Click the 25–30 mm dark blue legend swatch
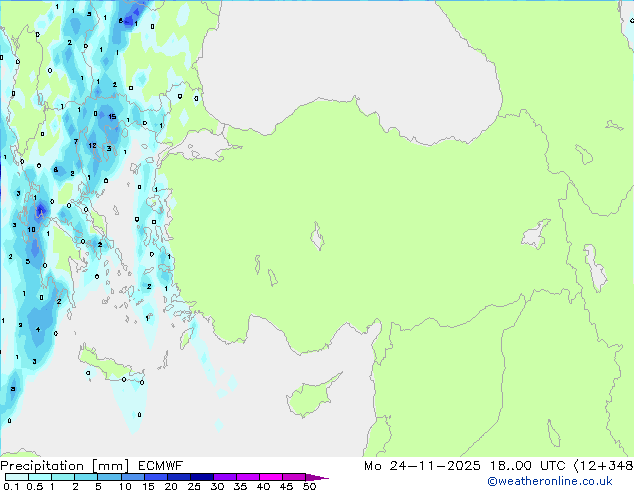The height and width of the screenshot is (490, 634). tap(201, 477)
